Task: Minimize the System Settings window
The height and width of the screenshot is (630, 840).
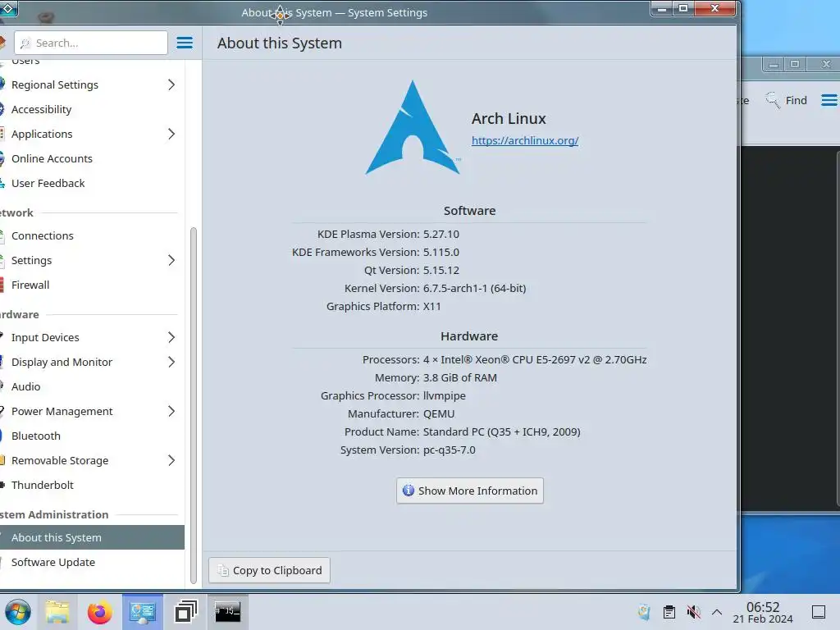Action: [662, 8]
